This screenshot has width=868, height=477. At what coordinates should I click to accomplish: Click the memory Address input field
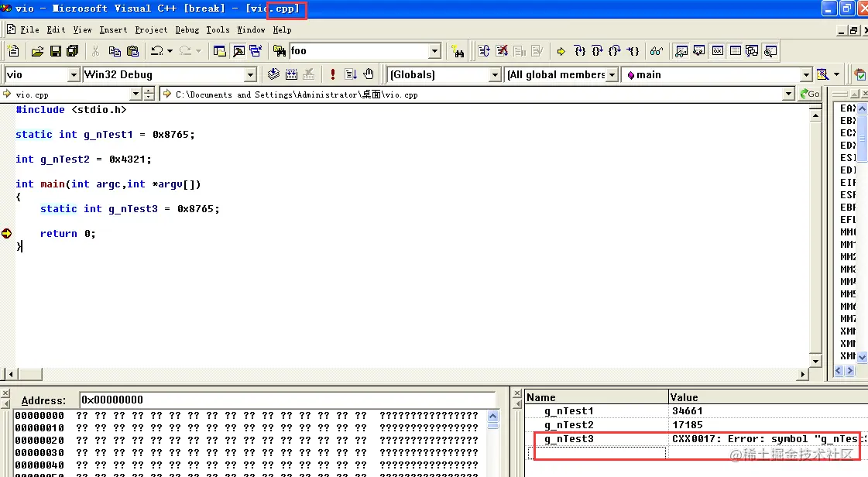pyautogui.click(x=286, y=400)
